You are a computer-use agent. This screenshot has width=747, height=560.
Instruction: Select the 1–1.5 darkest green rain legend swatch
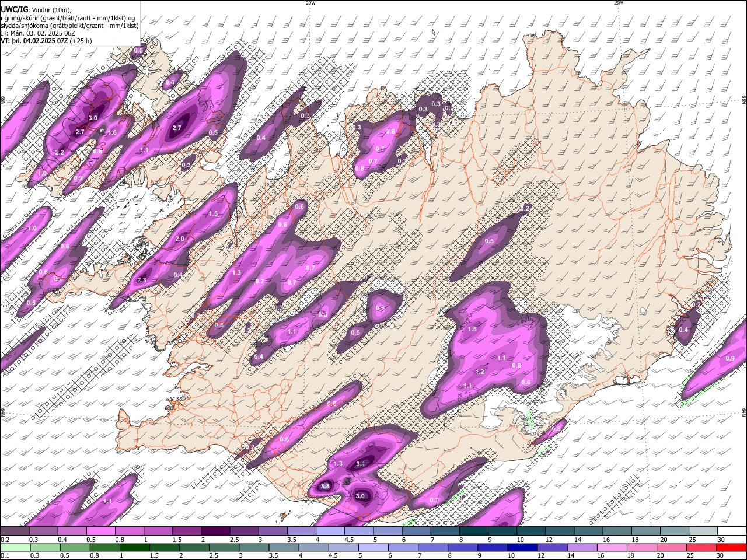pos(134,547)
